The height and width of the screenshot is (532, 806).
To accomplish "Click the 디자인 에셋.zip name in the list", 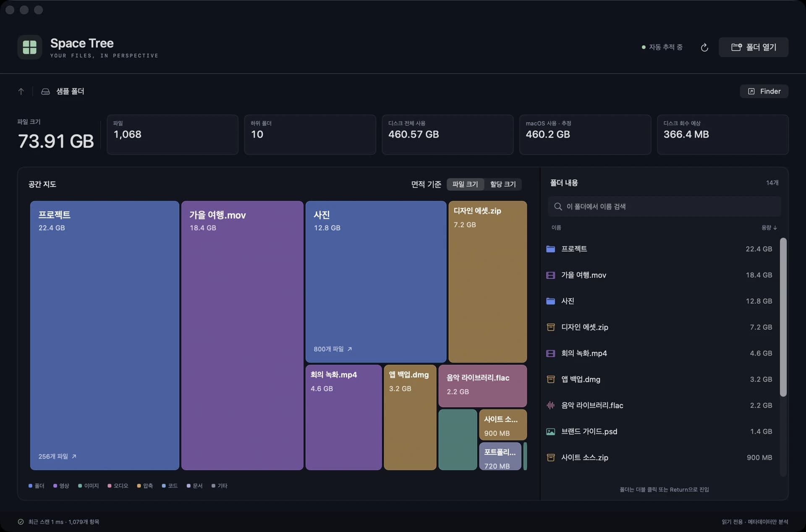I will point(585,327).
